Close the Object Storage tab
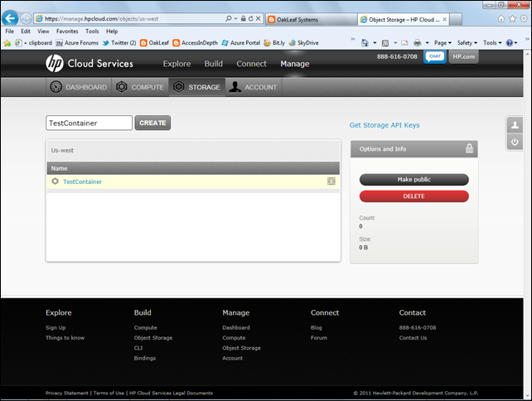Image resolution: width=532 pixels, height=401 pixels. (x=444, y=20)
